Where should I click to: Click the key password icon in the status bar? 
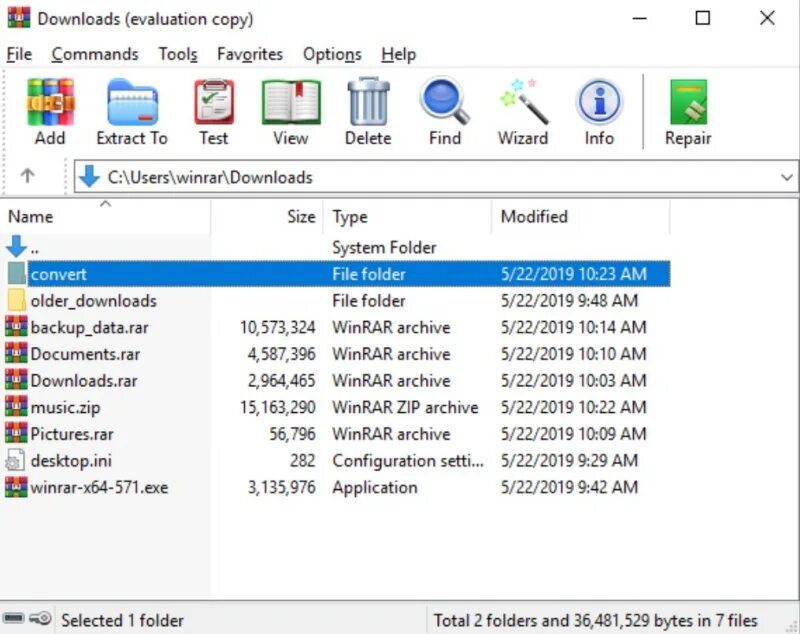(40, 619)
